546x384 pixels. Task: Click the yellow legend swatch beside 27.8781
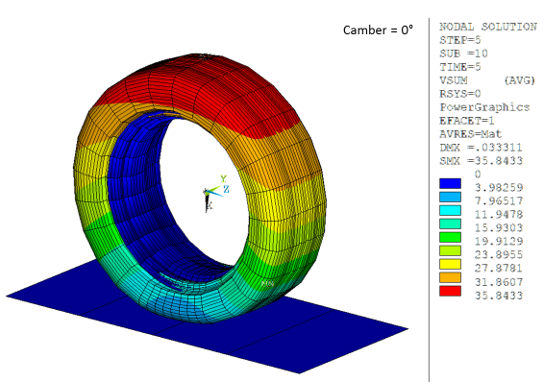point(450,264)
